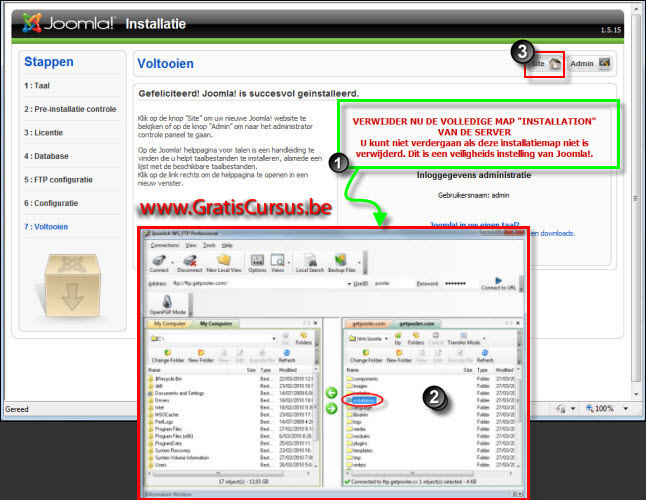Click Change Folder in the remote pane
Image resolution: width=646 pixels, height=500 pixels.
[366, 356]
